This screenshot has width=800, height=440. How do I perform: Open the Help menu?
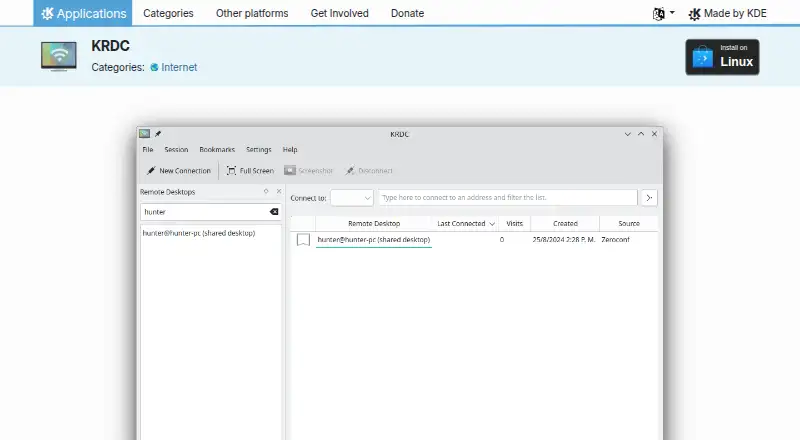click(290, 150)
